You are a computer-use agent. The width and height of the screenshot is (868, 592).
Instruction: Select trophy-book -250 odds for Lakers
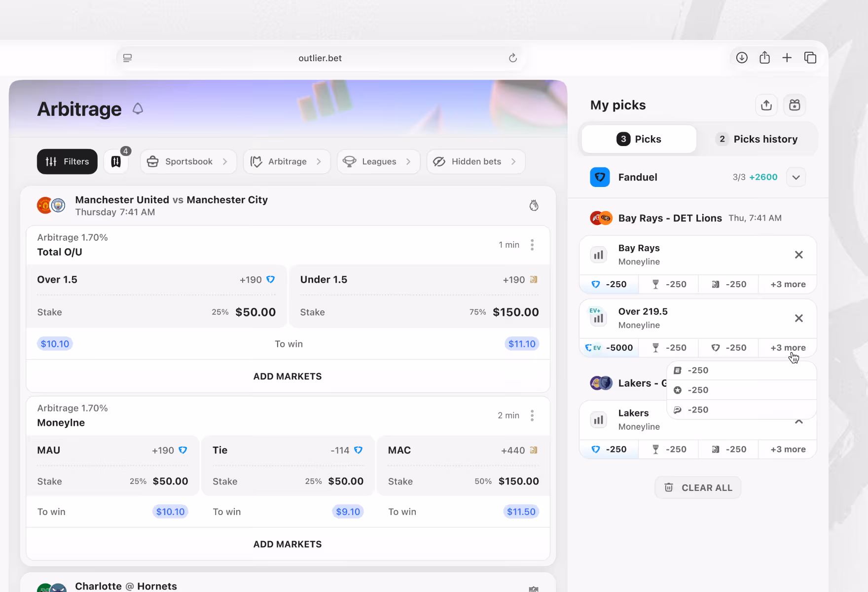(669, 449)
